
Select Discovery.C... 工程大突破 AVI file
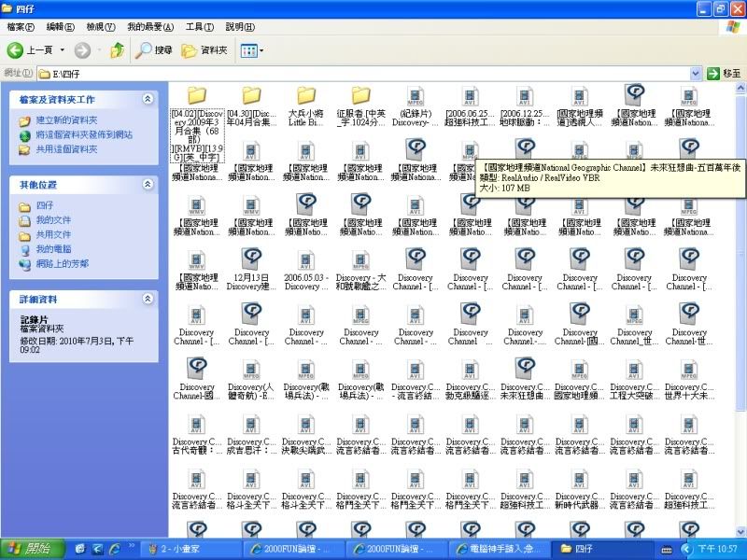(x=634, y=379)
